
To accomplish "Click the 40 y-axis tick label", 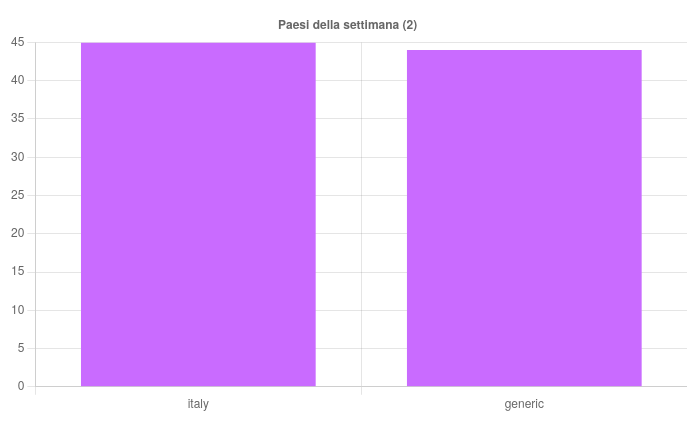I will coord(17,80).
